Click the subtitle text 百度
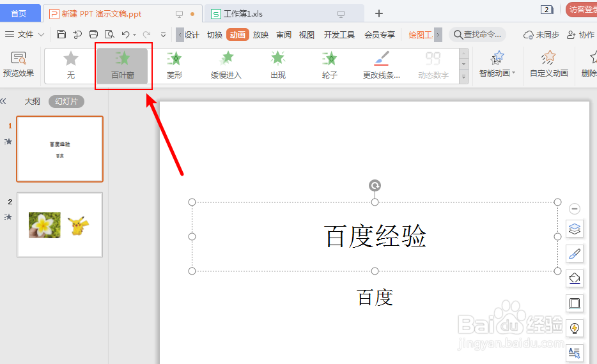Viewport: 597px width, 364px height. click(x=375, y=298)
